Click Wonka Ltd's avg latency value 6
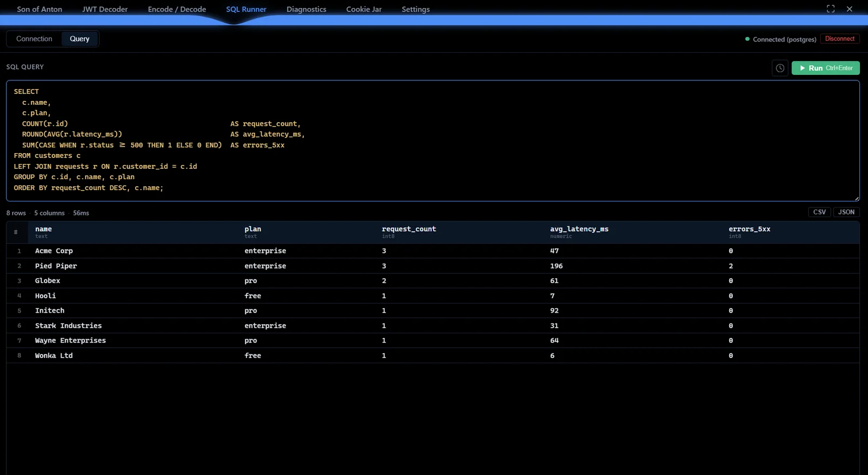This screenshot has width=868, height=475. 552,356
